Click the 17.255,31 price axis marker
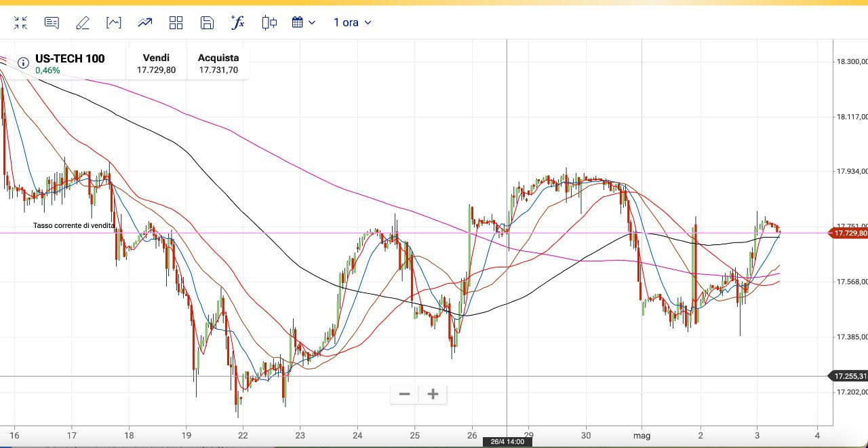 coord(850,376)
